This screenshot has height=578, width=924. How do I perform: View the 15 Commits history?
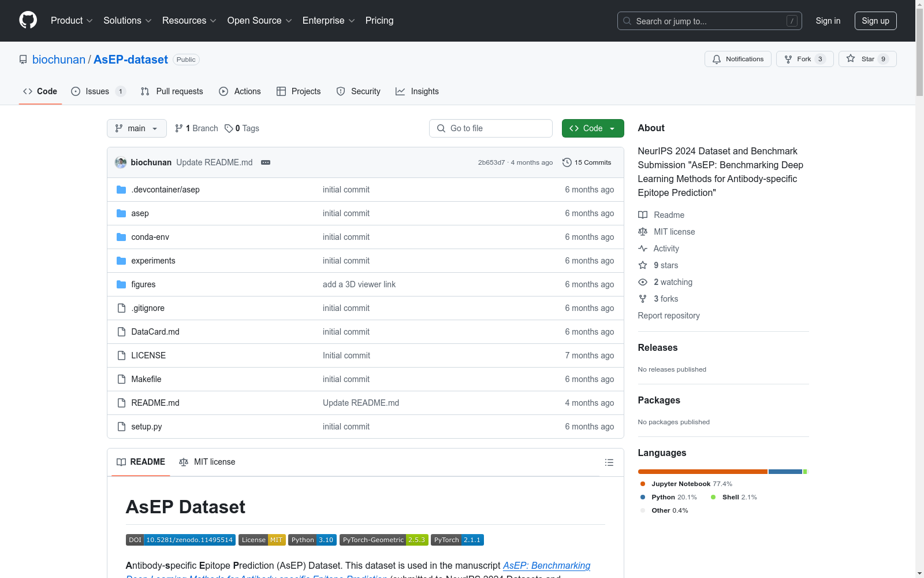pos(587,162)
